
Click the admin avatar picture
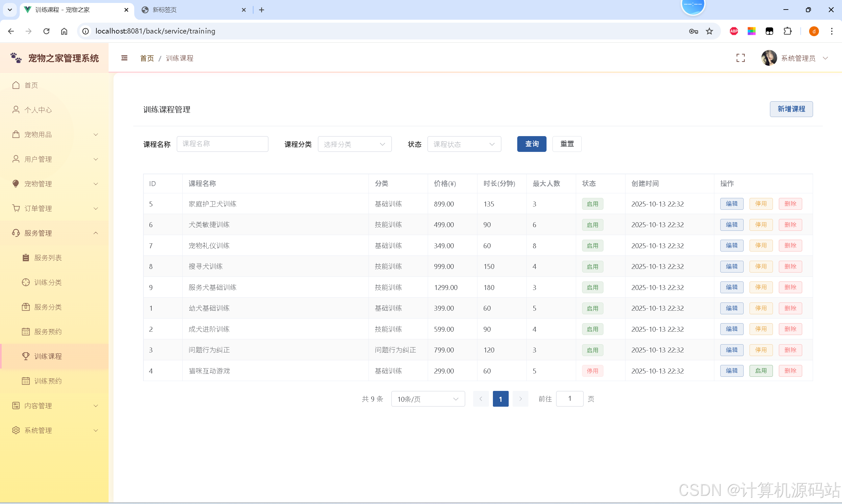(x=769, y=58)
